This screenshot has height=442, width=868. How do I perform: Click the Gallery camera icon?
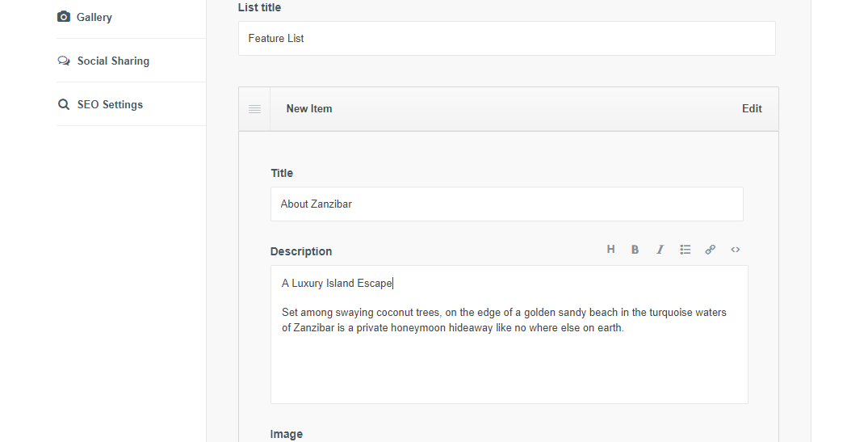coord(64,17)
